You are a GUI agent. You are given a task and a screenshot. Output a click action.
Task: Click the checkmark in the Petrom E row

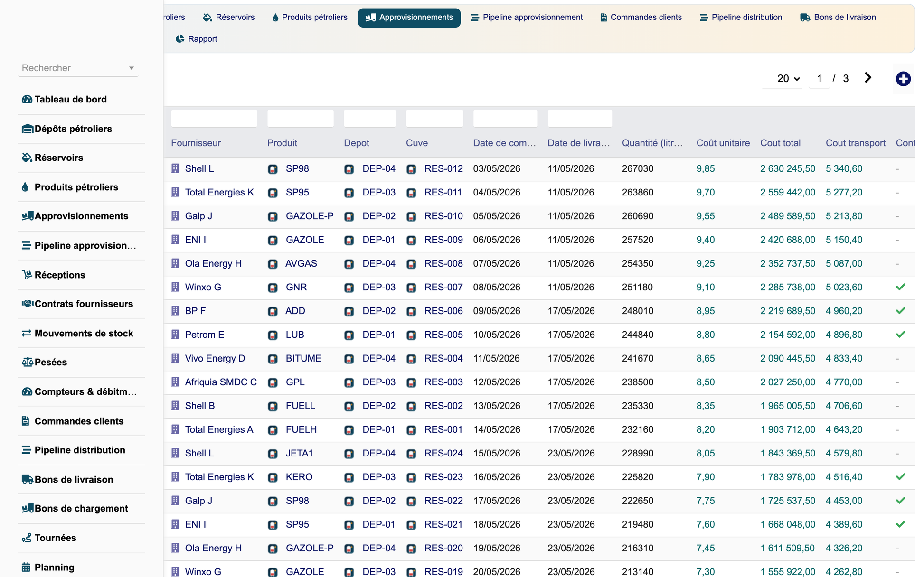pos(900,335)
